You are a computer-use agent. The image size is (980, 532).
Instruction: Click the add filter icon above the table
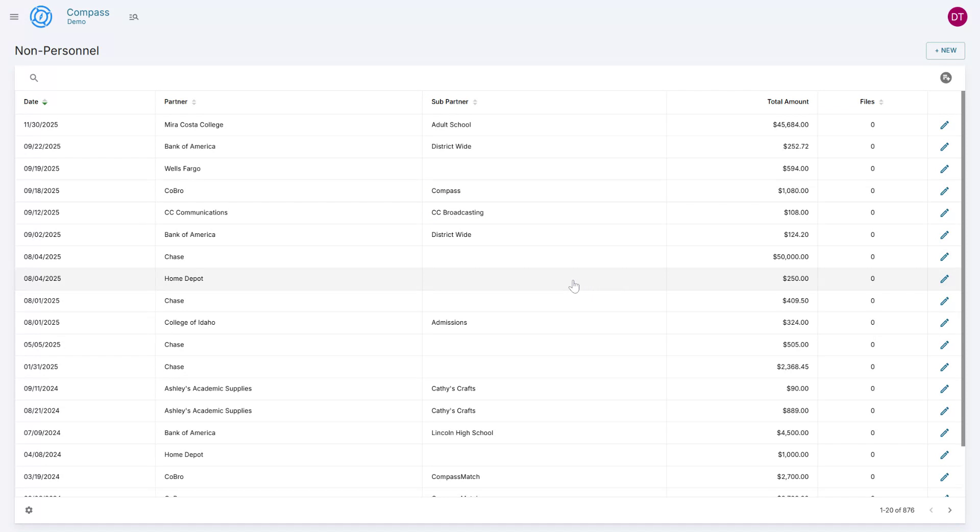946,78
